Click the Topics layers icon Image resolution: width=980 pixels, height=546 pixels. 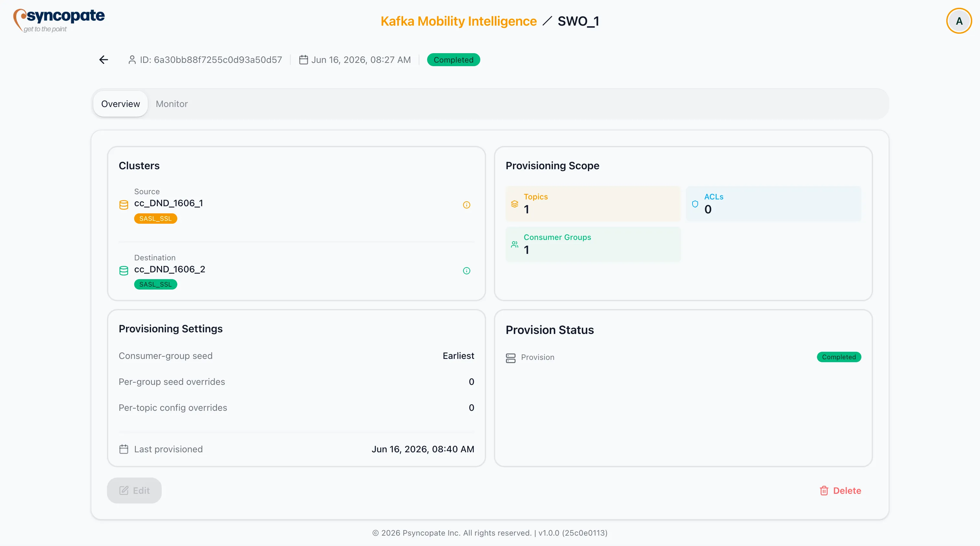[514, 204]
